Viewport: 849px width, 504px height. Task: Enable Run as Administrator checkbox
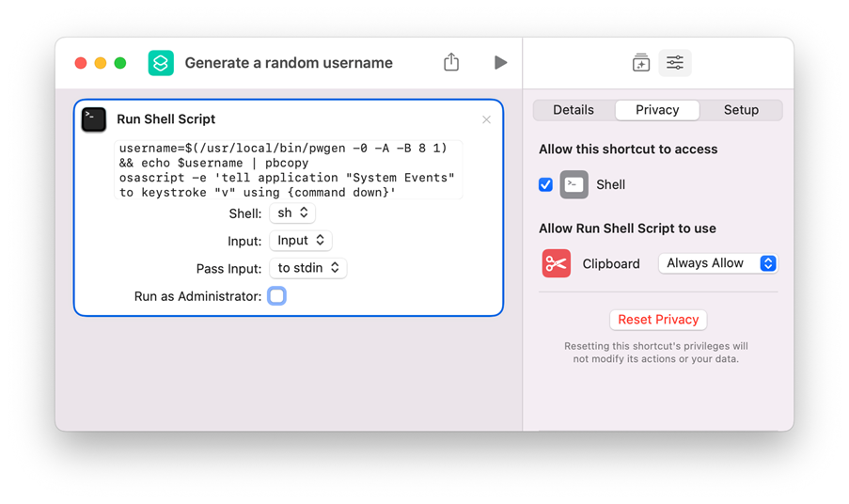pyautogui.click(x=276, y=296)
